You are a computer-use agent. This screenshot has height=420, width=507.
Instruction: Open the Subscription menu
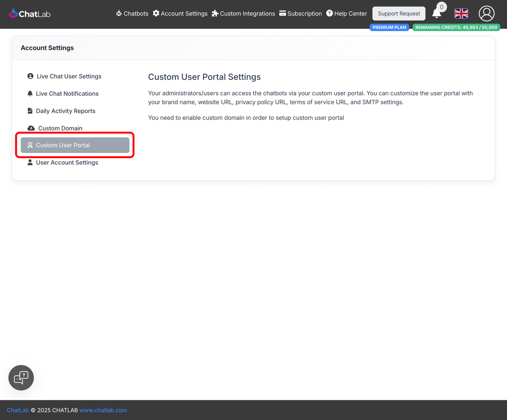(300, 13)
